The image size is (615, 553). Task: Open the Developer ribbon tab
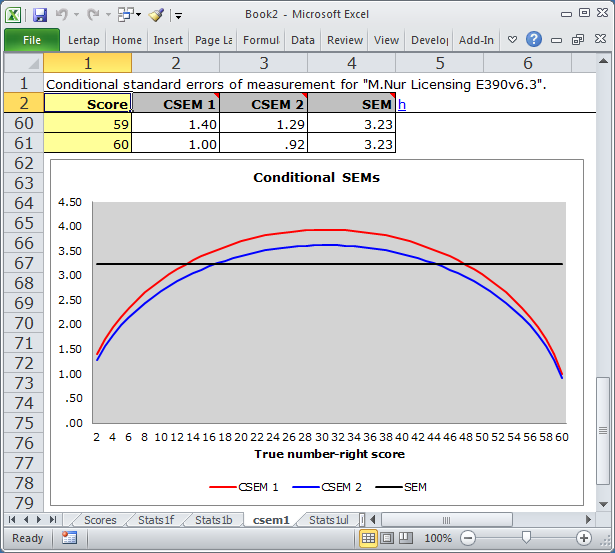click(x=429, y=40)
